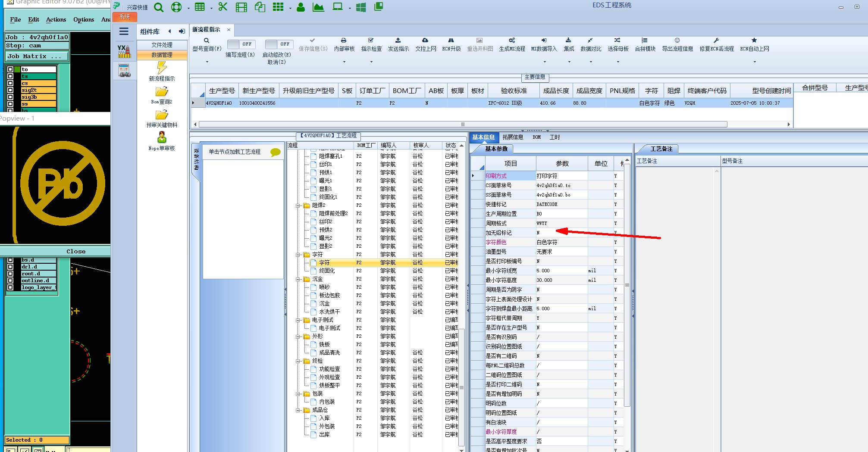Click ECN自动上网 star toolbar button
This screenshot has width=868, height=452.
click(x=754, y=45)
